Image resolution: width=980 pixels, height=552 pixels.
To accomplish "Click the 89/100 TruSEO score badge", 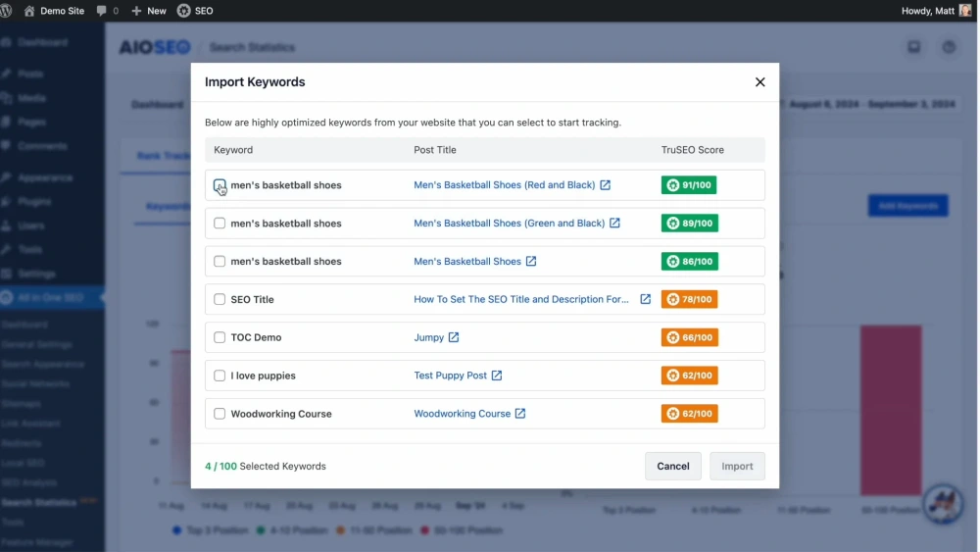I will pos(689,224).
